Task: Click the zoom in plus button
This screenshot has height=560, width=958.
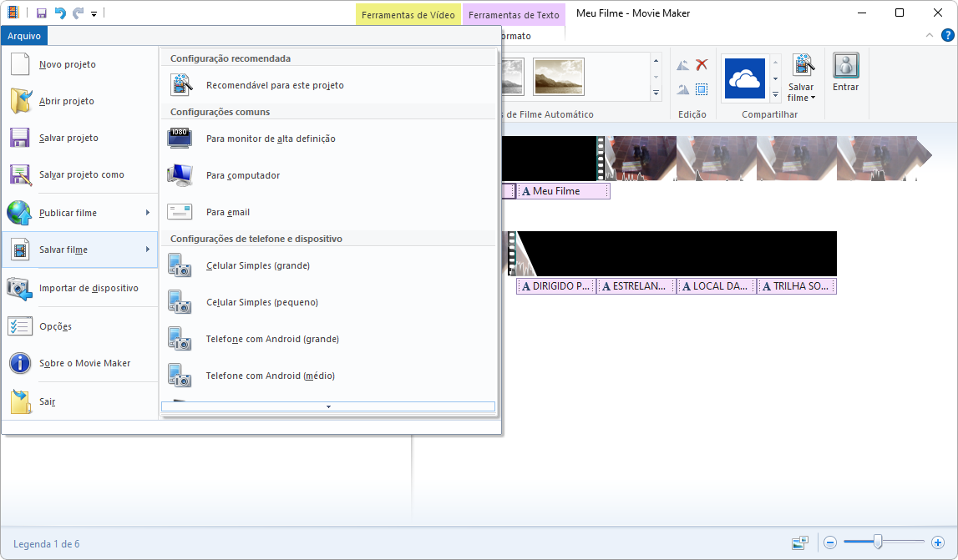Action: pos(938,542)
